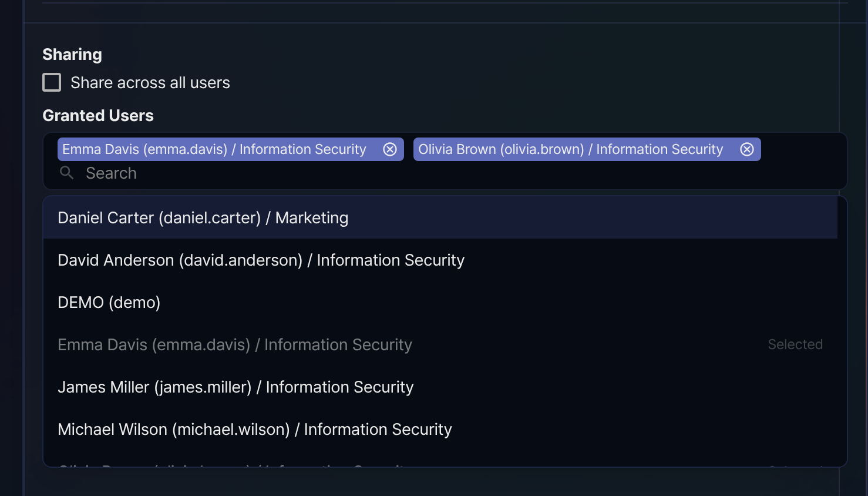Click the search magnifier icon
The width and height of the screenshot is (868, 496).
pos(67,173)
